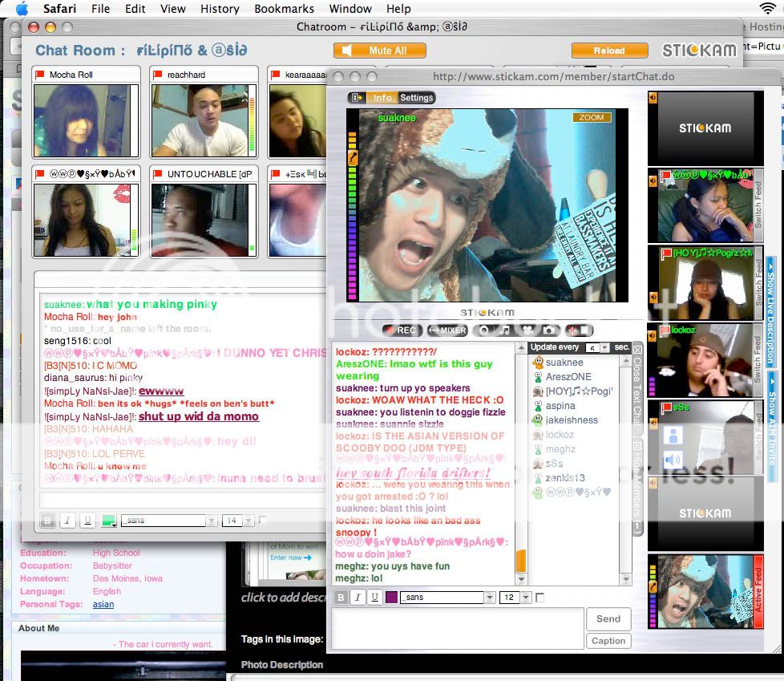
Task: Open the Bookmarks menu
Action: [x=284, y=9]
